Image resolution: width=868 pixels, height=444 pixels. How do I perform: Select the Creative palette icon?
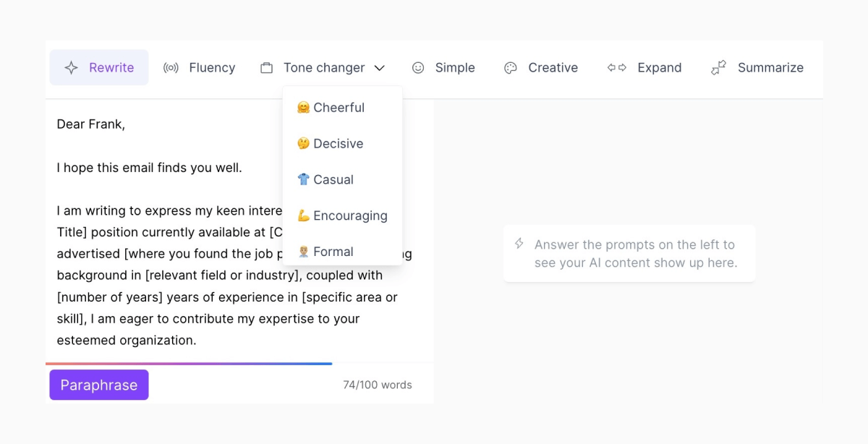pos(511,68)
